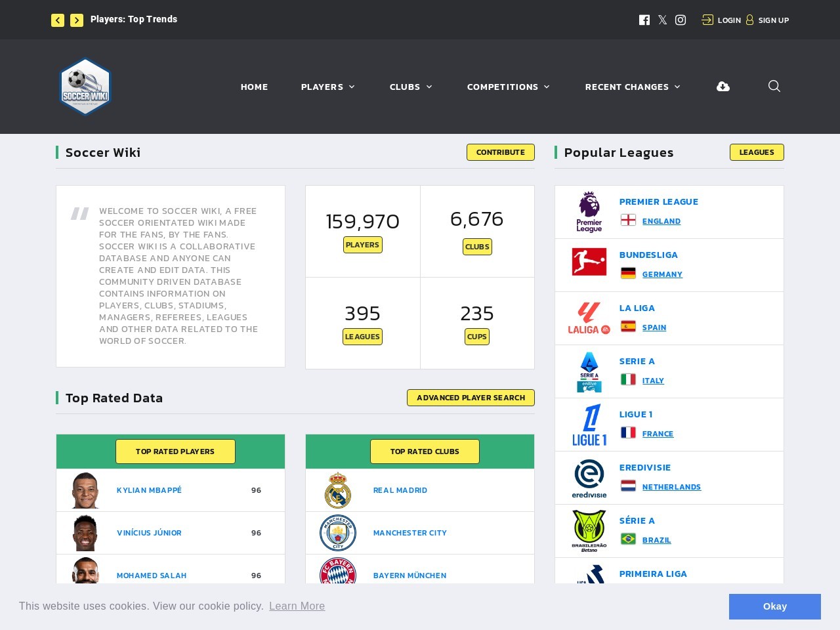The height and width of the screenshot is (630, 840).
Task: Click the France flag icon
Action: [x=629, y=432]
